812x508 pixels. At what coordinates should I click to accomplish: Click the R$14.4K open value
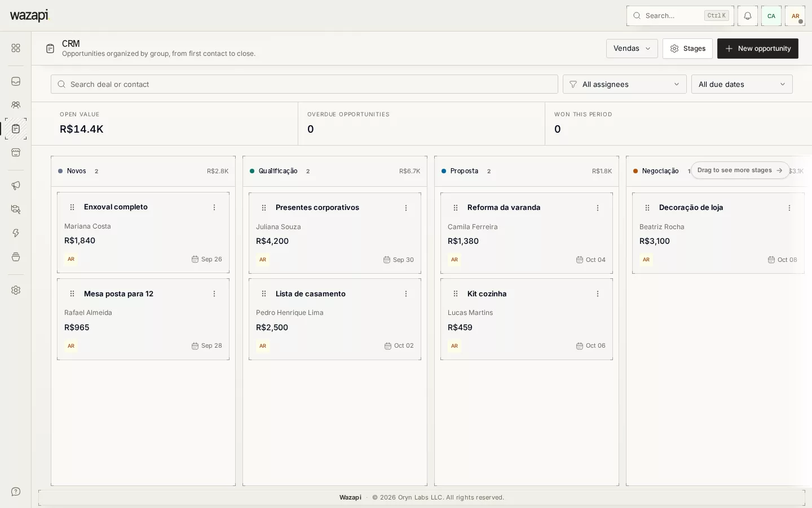pyautogui.click(x=82, y=129)
